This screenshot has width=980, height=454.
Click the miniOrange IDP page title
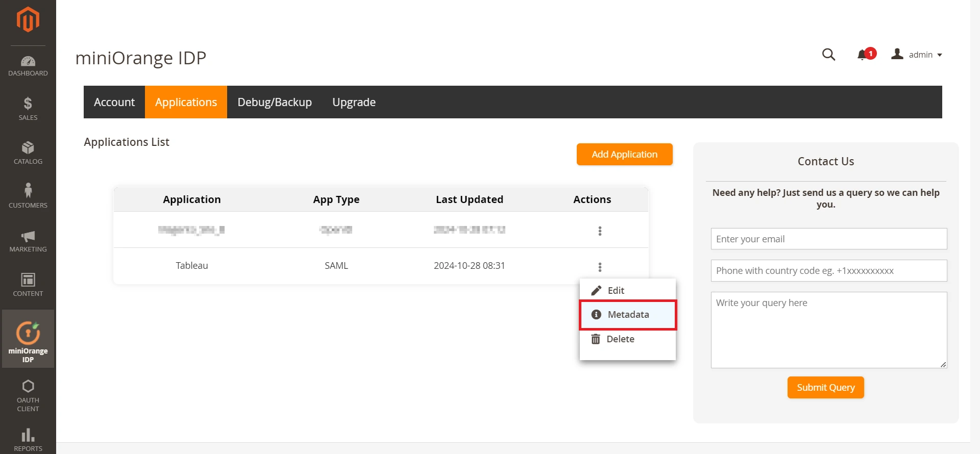click(141, 58)
